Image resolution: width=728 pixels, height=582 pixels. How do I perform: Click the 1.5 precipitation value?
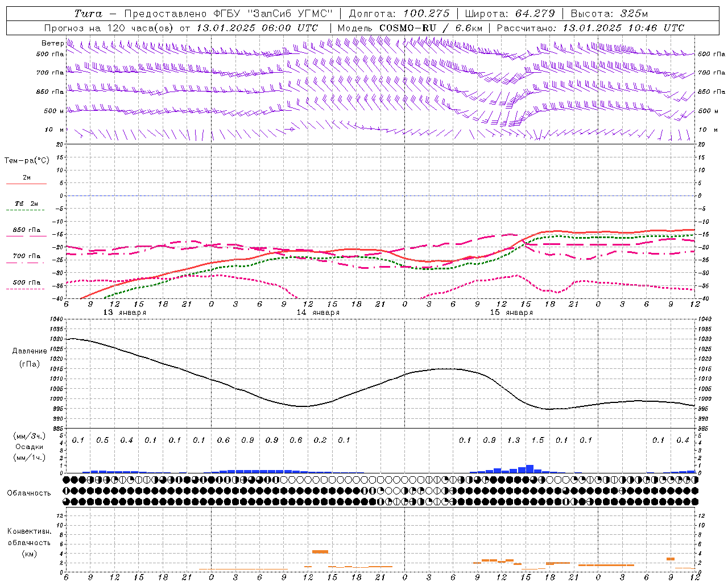click(537, 440)
